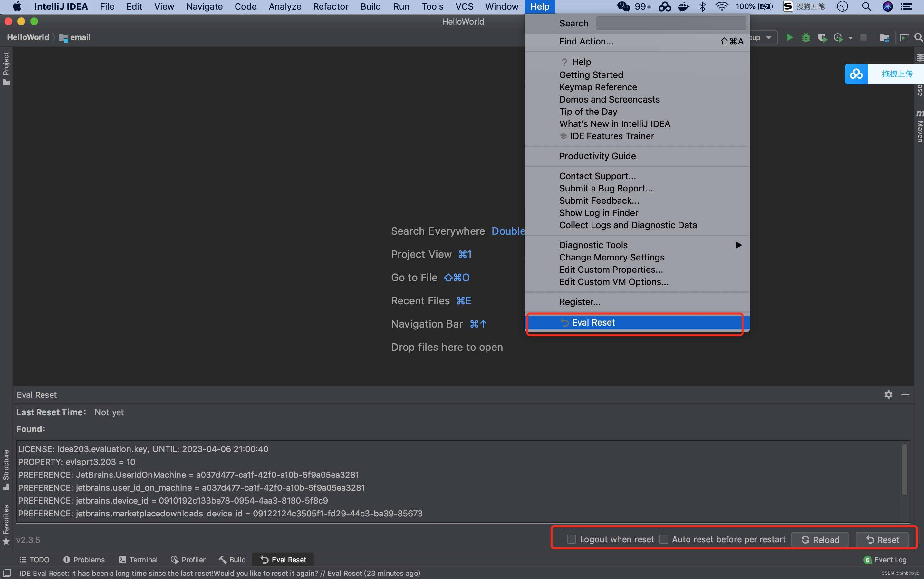Open the VCS menu
This screenshot has height=579, width=924.
pyautogui.click(x=464, y=6)
